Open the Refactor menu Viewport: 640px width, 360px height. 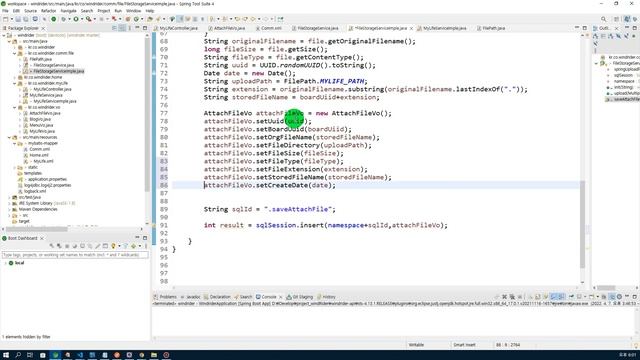[48, 11]
